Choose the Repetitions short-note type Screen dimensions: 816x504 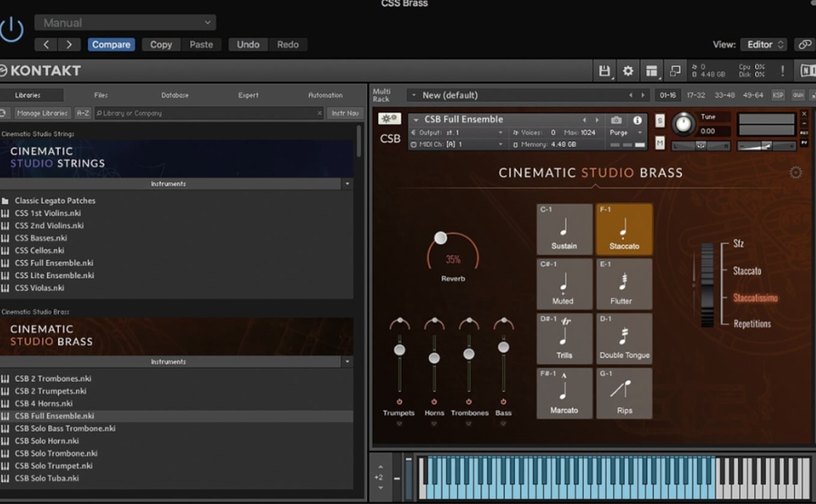click(x=752, y=324)
